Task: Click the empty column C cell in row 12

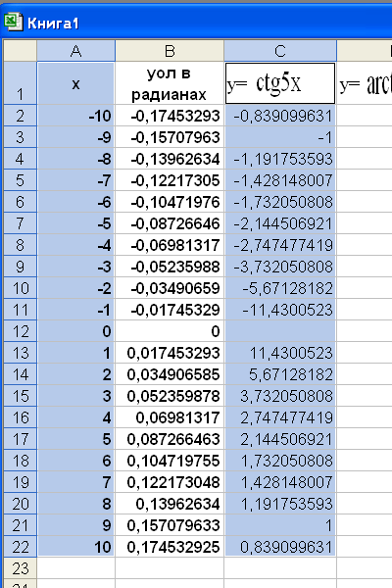Action: point(280,331)
